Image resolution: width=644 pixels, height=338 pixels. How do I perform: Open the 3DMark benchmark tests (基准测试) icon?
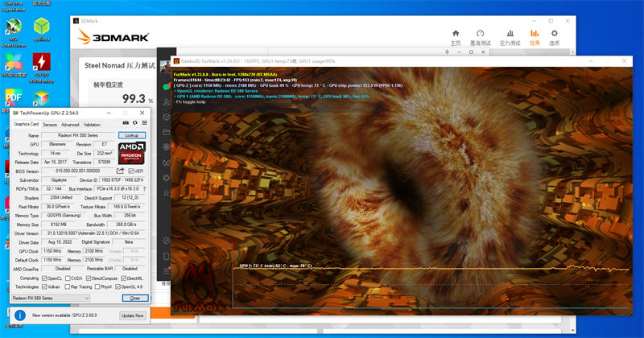481,35
